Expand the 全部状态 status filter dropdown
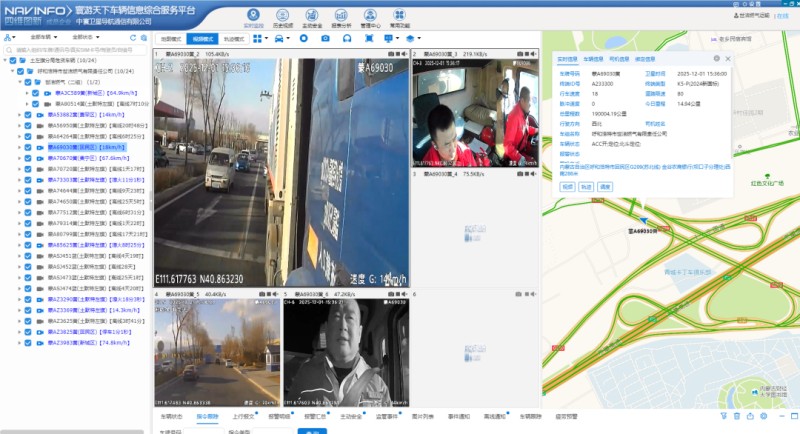The height and width of the screenshot is (434, 800). [x=84, y=37]
